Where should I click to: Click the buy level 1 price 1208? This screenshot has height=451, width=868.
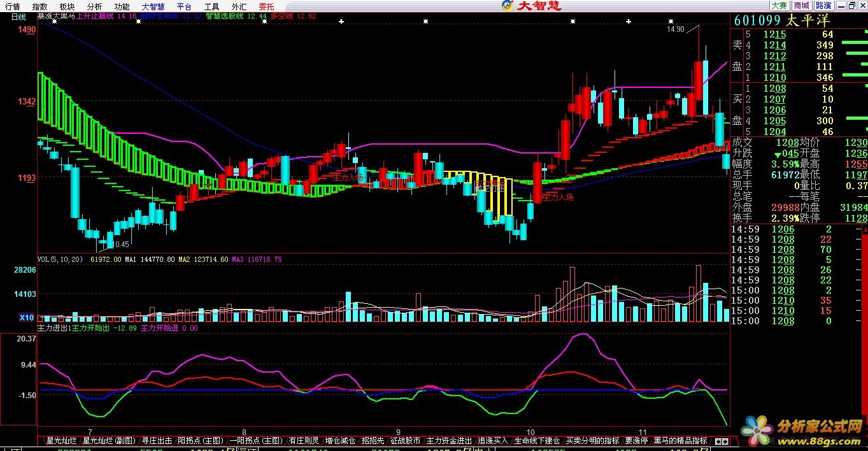click(775, 89)
